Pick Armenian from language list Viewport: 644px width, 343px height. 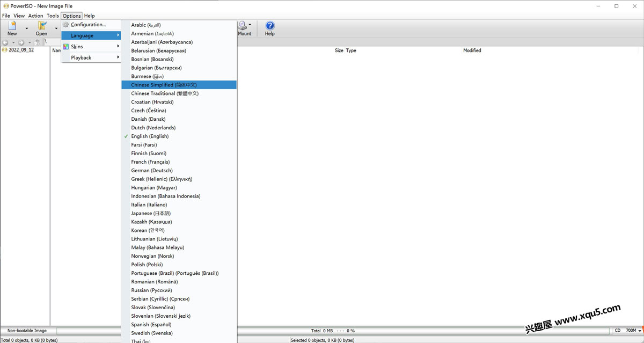click(x=179, y=33)
